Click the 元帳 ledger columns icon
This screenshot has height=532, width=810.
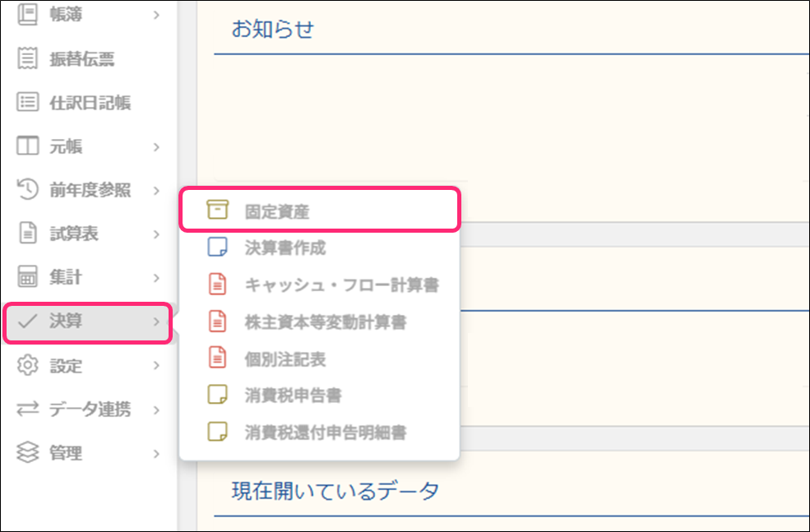28,147
